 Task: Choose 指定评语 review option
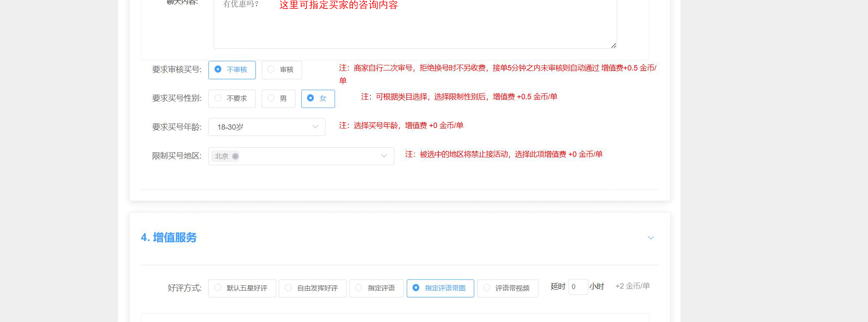376,288
